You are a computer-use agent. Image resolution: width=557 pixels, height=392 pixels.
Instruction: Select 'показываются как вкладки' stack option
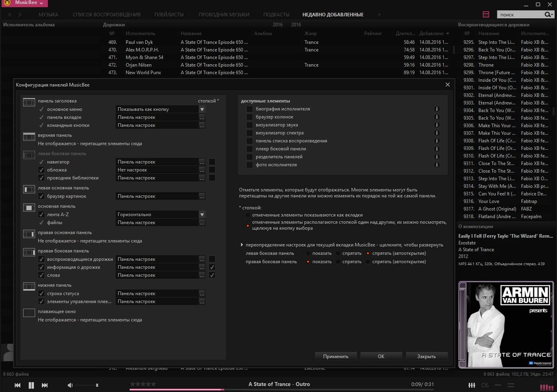coord(248,215)
